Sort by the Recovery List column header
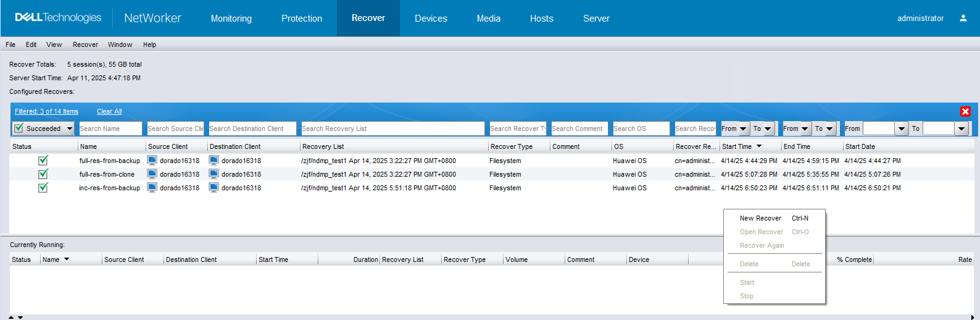 click(394, 146)
